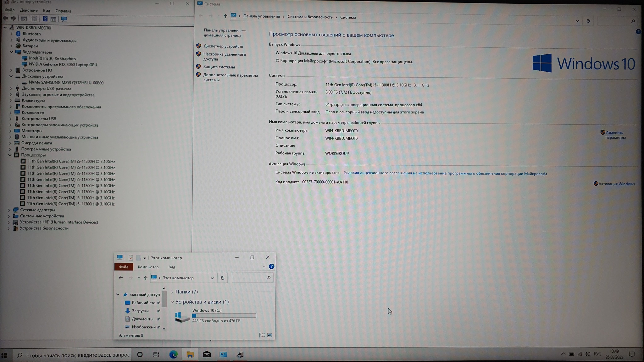The width and height of the screenshot is (644, 362).
Task: Click the up arrow in the explorer navigation bar
Action: click(146, 278)
